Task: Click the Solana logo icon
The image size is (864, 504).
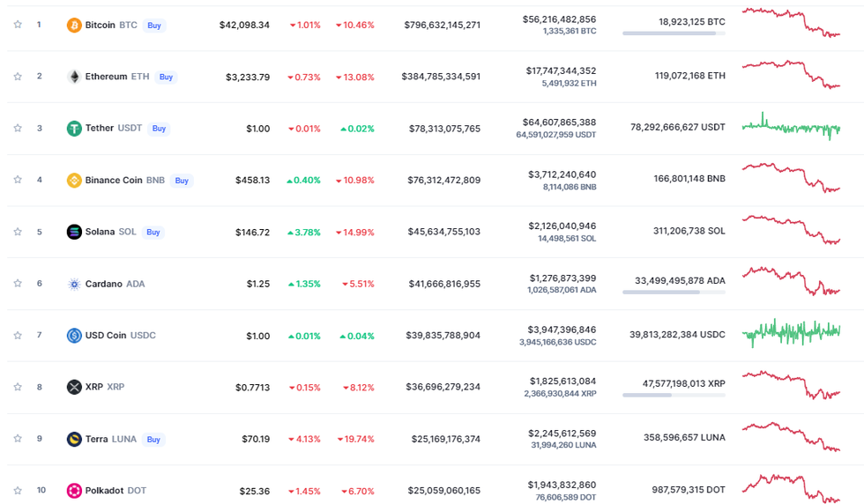Action: pos(74,233)
